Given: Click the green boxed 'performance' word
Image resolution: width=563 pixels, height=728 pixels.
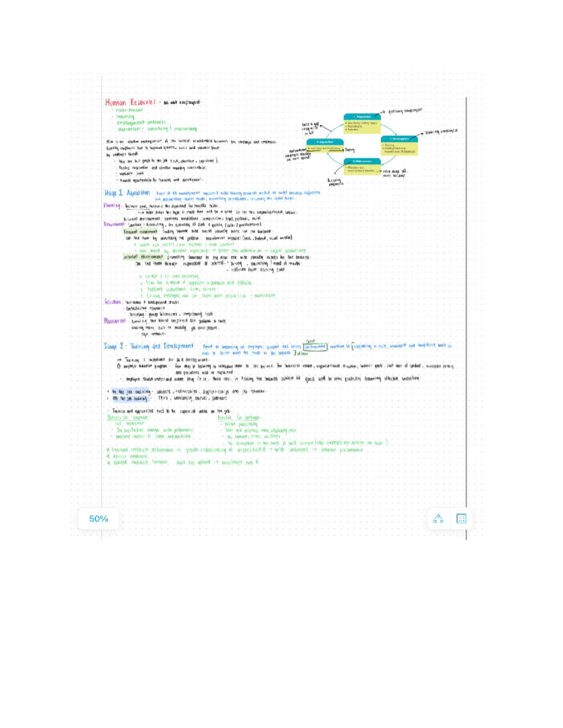Looking at the screenshot, I should click(315, 347).
